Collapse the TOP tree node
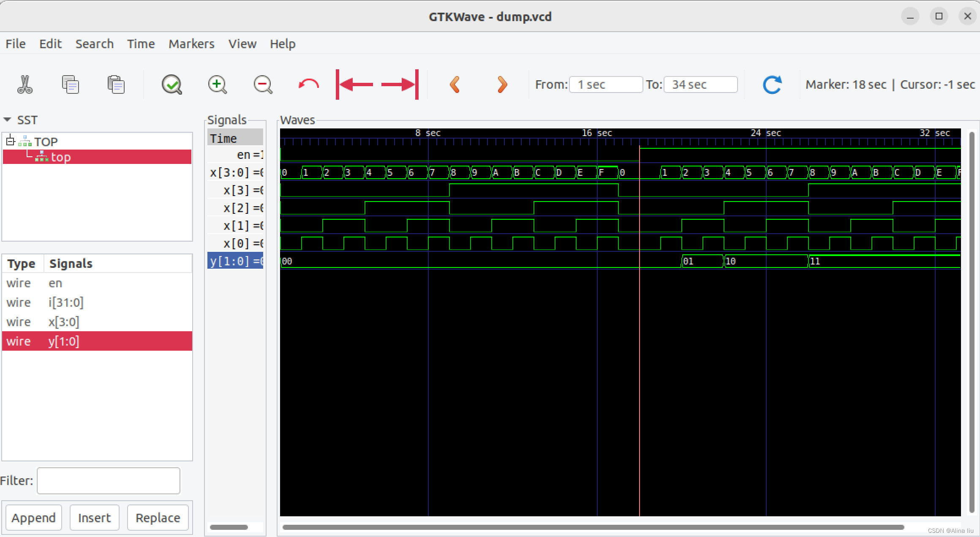980x537 pixels. coord(11,141)
